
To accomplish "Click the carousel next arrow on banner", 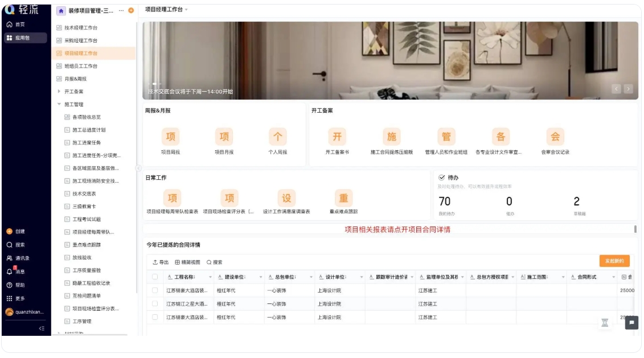I will point(627,89).
